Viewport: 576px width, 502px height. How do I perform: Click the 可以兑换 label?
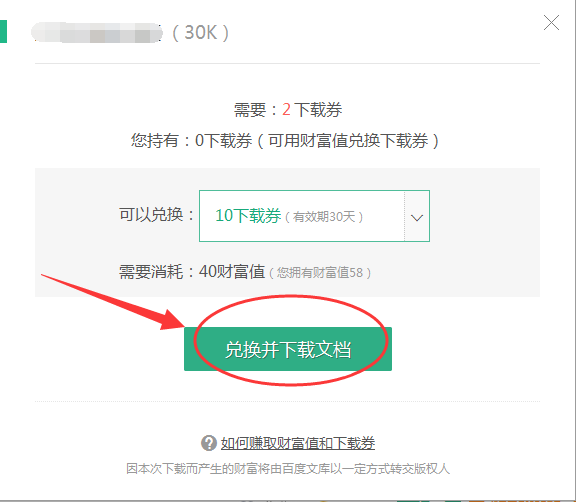click(156, 214)
